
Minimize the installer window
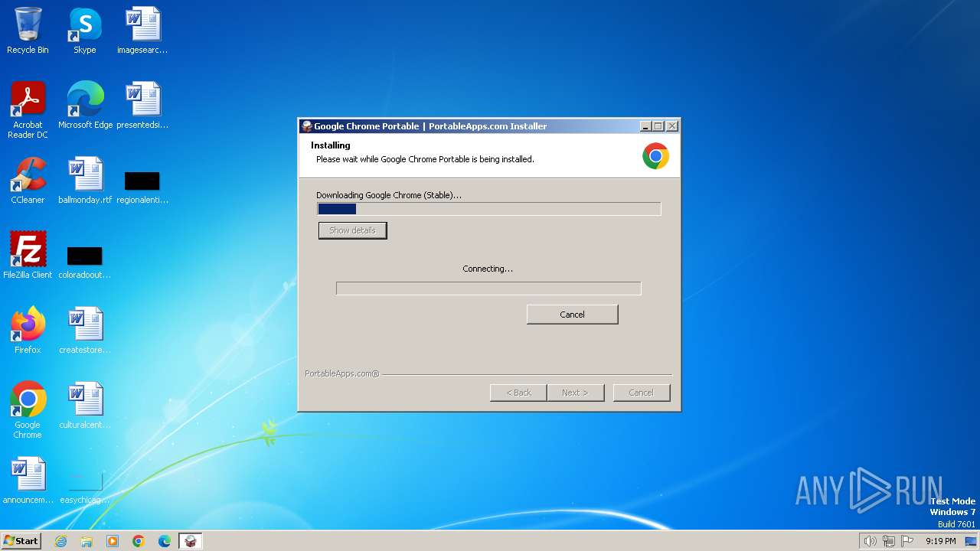[x=645, y=126]
